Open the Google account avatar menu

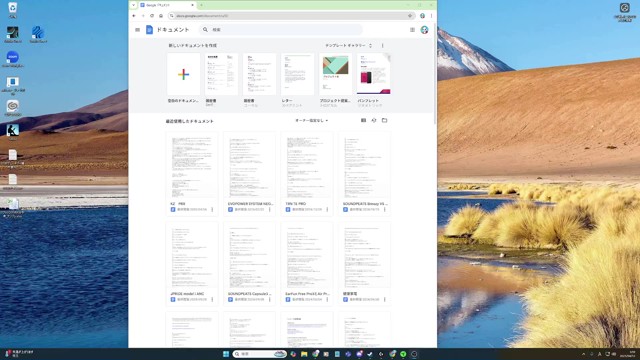[424, 30]
